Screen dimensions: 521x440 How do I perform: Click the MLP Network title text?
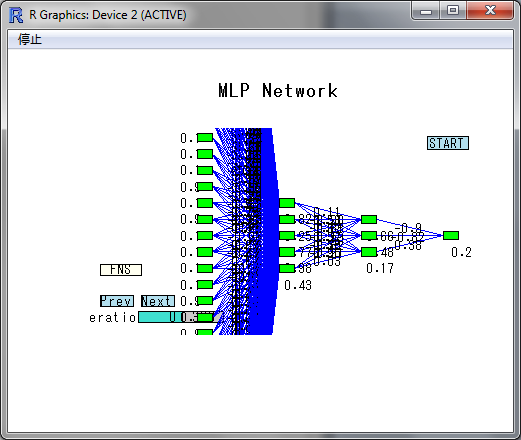[278, 91]
